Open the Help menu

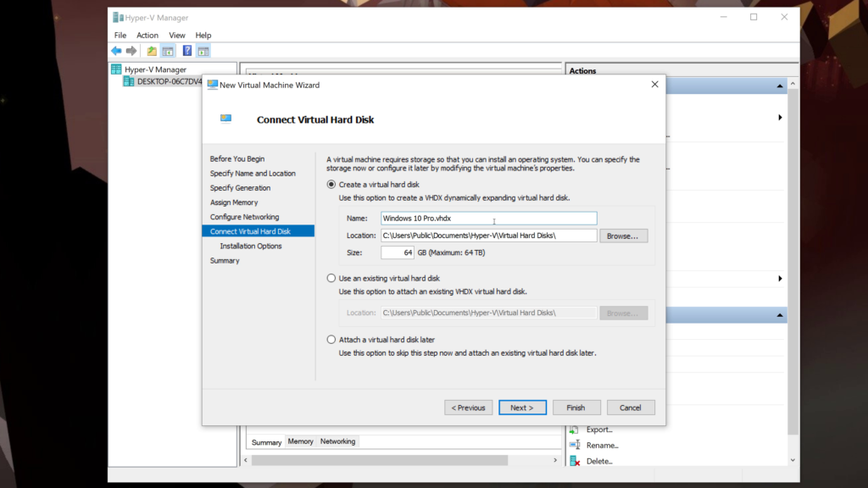click(x=203, y=36)
